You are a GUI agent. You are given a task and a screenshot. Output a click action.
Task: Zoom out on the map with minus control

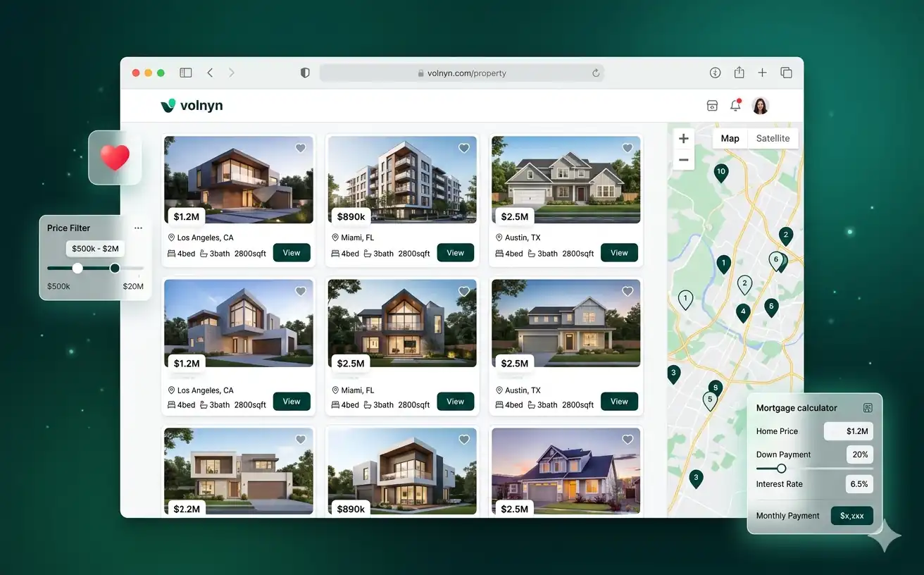tap(683, 160)
